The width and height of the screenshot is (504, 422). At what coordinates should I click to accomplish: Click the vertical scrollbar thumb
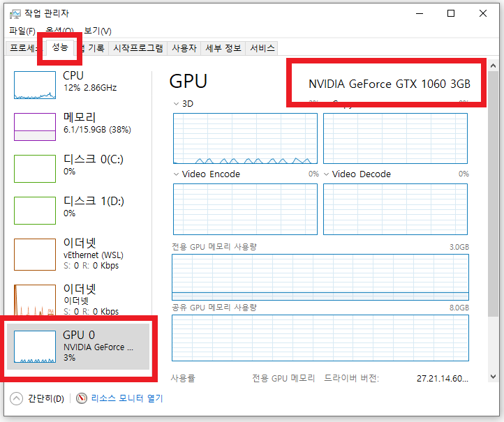coord(493,194)
